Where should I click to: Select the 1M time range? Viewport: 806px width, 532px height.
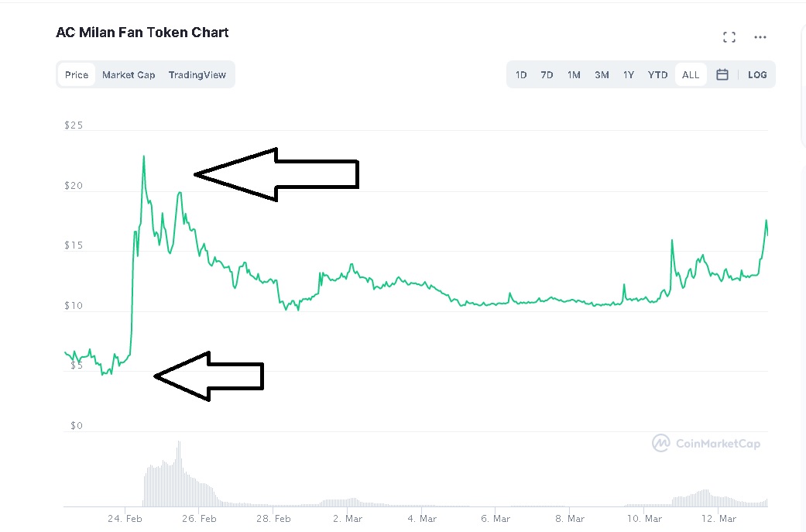coord(574,75)
